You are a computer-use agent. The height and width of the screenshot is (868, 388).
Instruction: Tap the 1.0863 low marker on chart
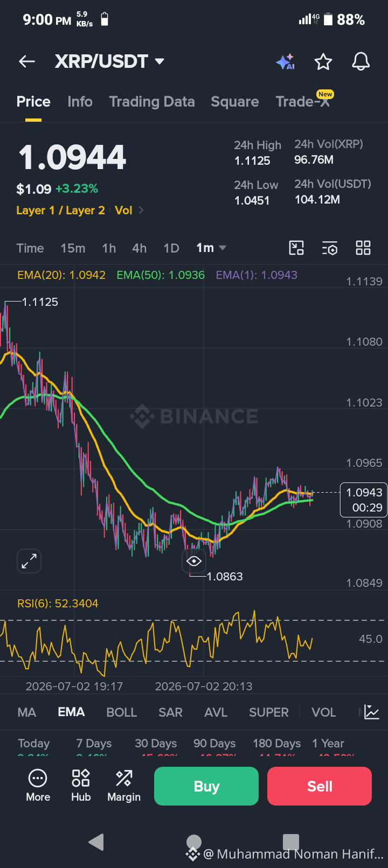225,577
